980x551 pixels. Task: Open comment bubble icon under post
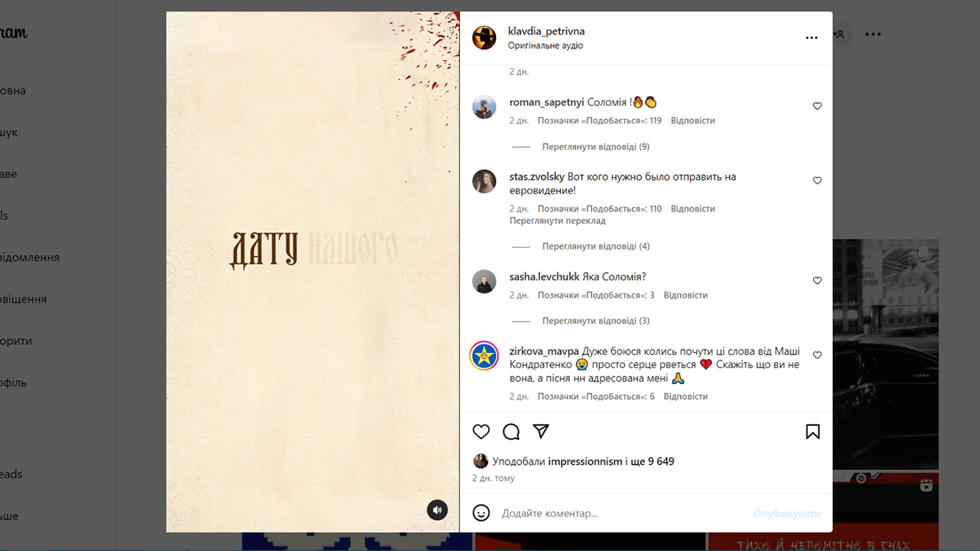pos(511,431)
